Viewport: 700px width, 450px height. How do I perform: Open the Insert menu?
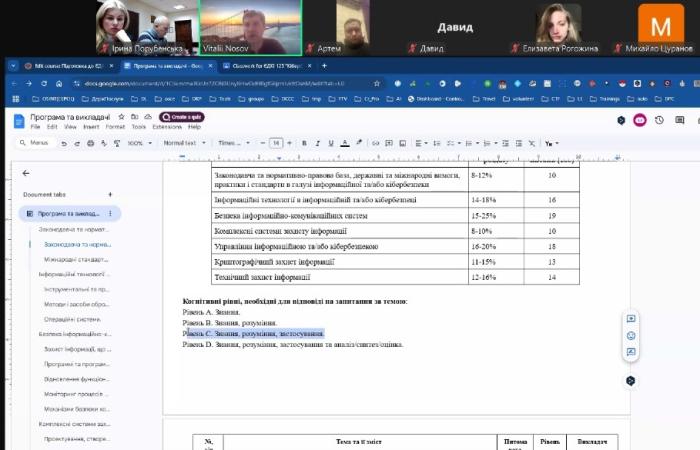(91, 127)
